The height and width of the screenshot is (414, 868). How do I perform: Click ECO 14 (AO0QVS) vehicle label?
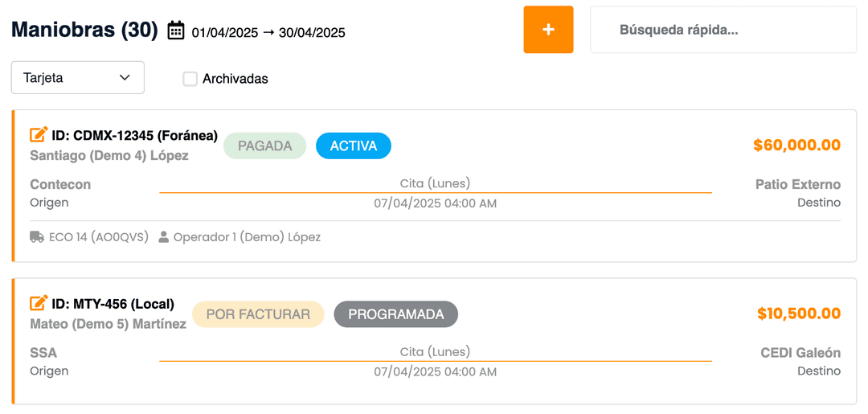98,237
